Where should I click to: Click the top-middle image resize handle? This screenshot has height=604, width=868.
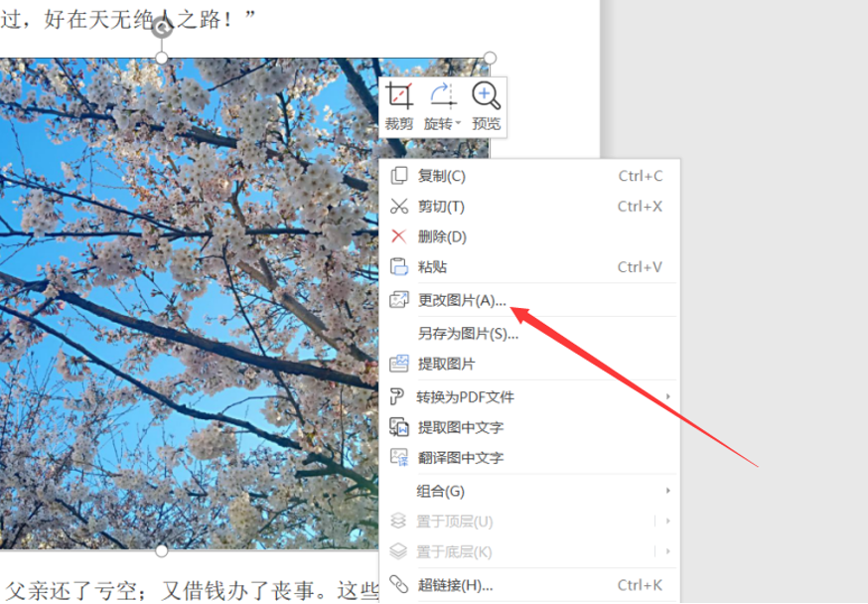162,58
